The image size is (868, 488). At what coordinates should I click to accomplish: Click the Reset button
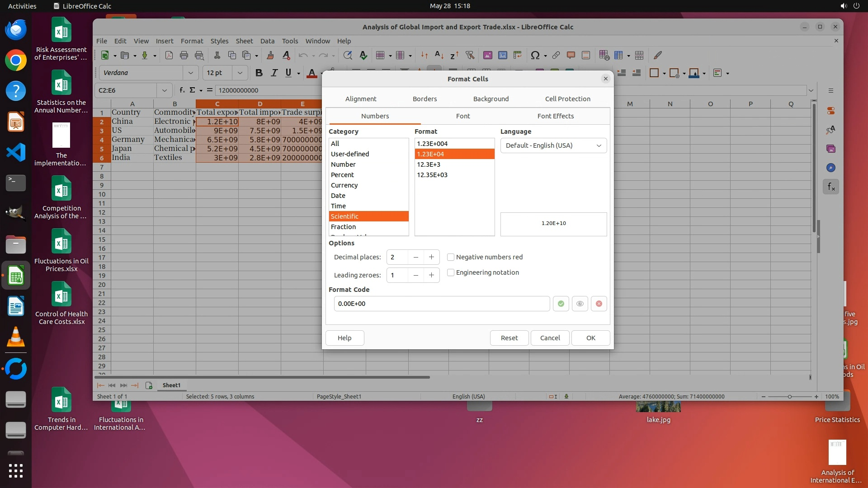pos(509,338)
